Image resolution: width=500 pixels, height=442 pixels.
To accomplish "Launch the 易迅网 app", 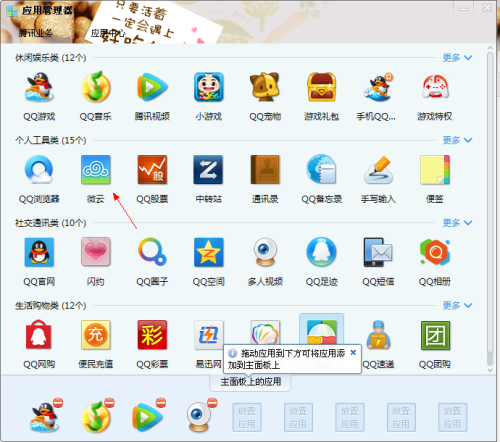I will (209, 335).
